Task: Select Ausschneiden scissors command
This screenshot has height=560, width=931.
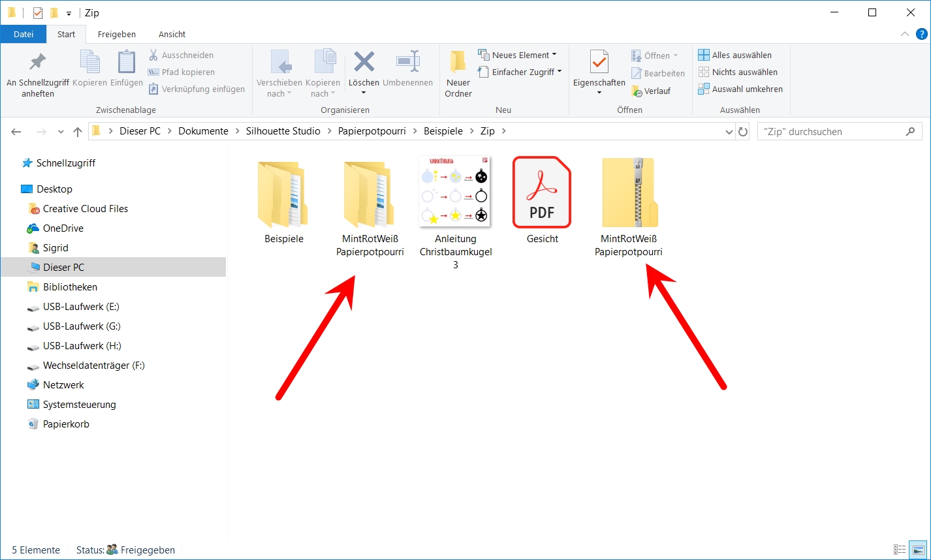Action: tap(181, 55)
